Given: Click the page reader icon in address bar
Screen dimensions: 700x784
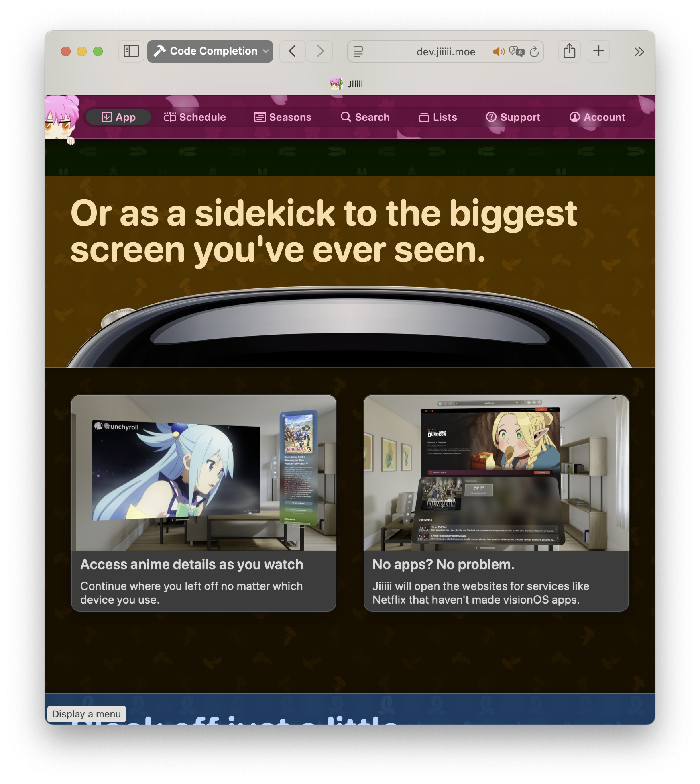Looking at the screenshot, I should click(358, 51).
